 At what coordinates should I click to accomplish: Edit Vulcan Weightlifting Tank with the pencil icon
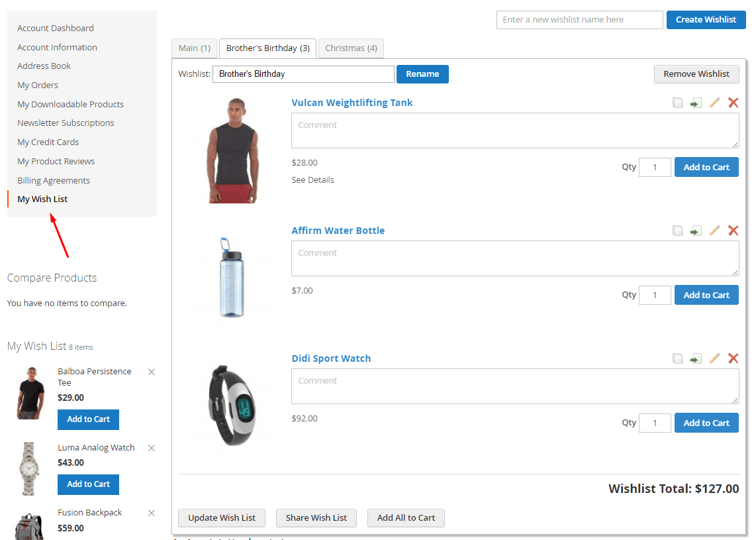click(714, 103)
